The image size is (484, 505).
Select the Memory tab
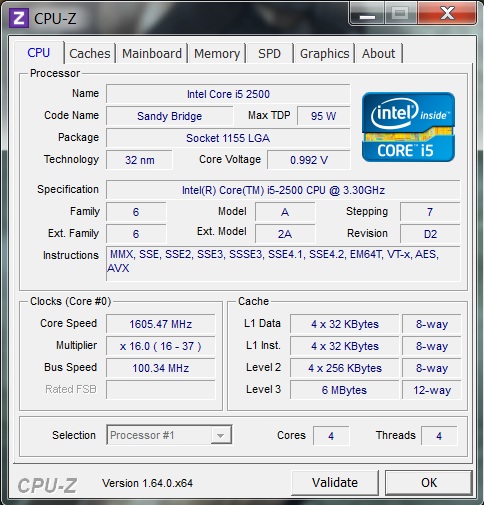click(217, 53)
